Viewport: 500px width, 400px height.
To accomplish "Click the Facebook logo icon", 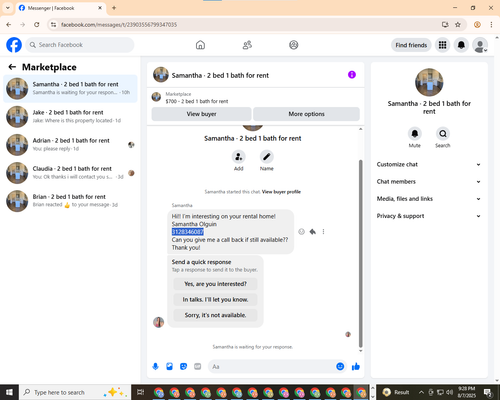I will coord(14,45).
